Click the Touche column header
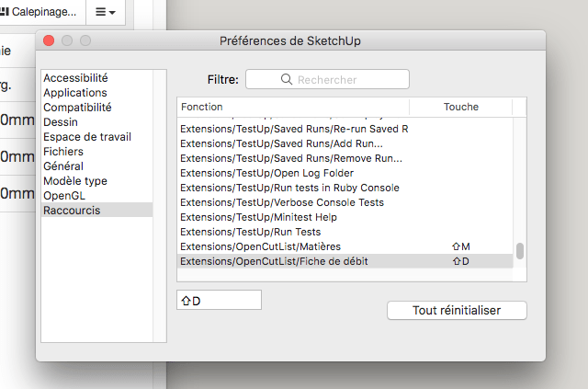The image size is (588, 389). coord(461,107)
